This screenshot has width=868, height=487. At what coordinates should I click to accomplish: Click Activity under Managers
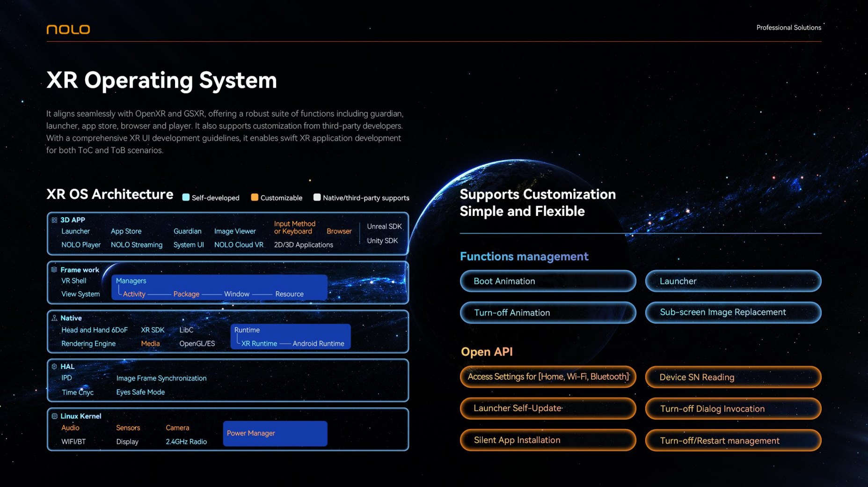(134, 294)
